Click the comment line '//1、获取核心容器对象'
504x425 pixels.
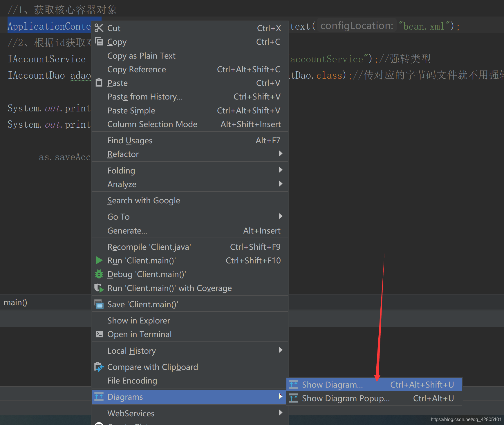click(x=62, y=10)
